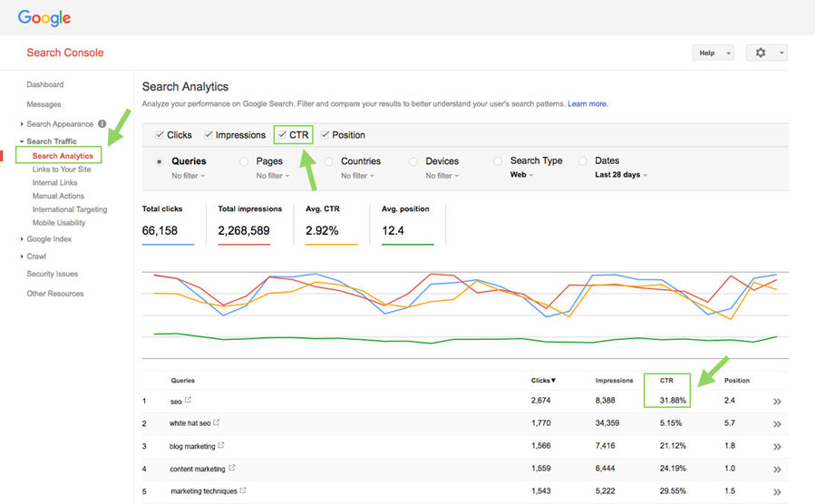This screenshot has width=816, height=504.
Task: Sort by the CTR column header
Action: (666, 380)
